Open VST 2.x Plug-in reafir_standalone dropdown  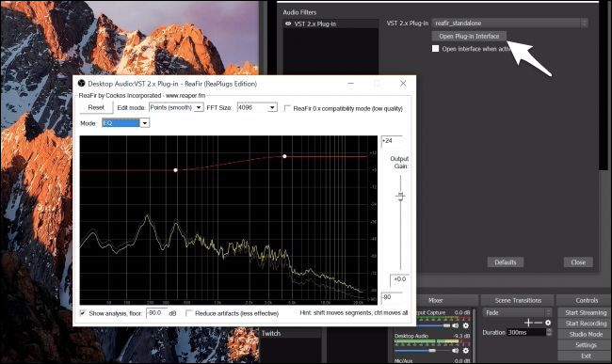(x=509, y=23)
